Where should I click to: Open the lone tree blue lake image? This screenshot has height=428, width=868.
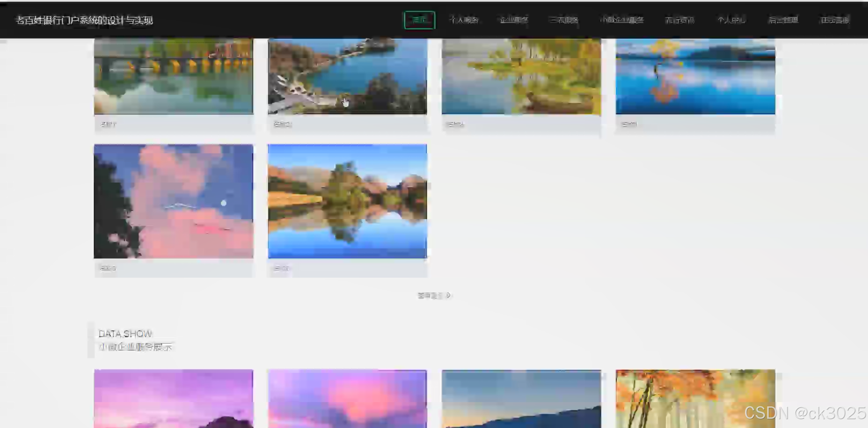[695, 76]
